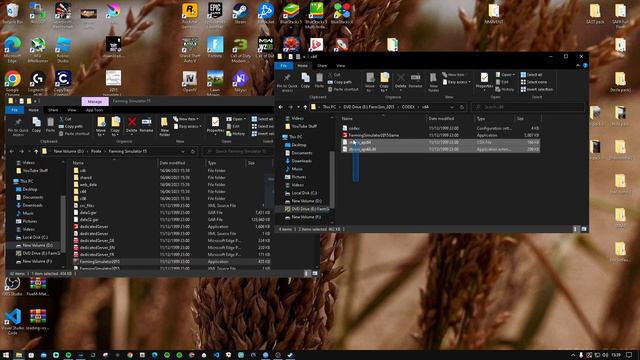This screenshot has height=360, width=640.
Task: Open address bar history dropdown in x64 window
Action: 452,107
